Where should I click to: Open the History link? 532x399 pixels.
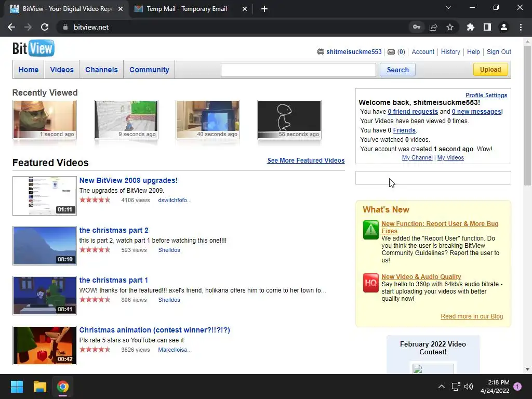450,52
